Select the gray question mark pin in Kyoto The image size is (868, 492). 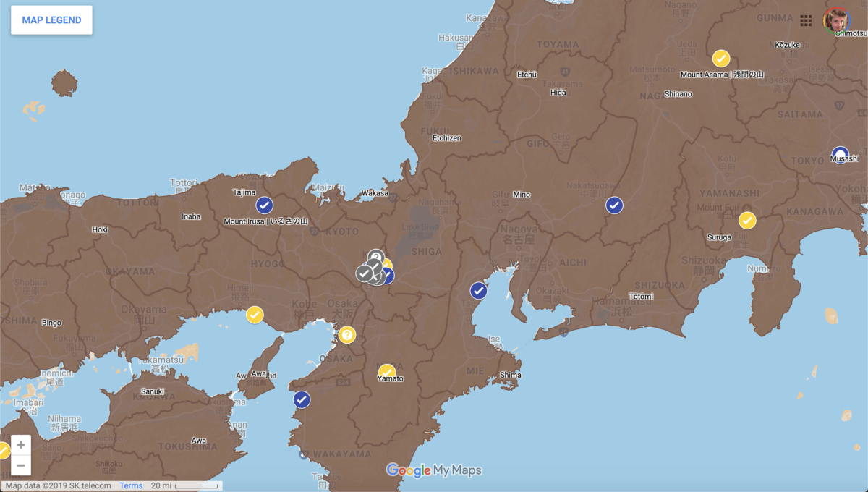point(375,257)
